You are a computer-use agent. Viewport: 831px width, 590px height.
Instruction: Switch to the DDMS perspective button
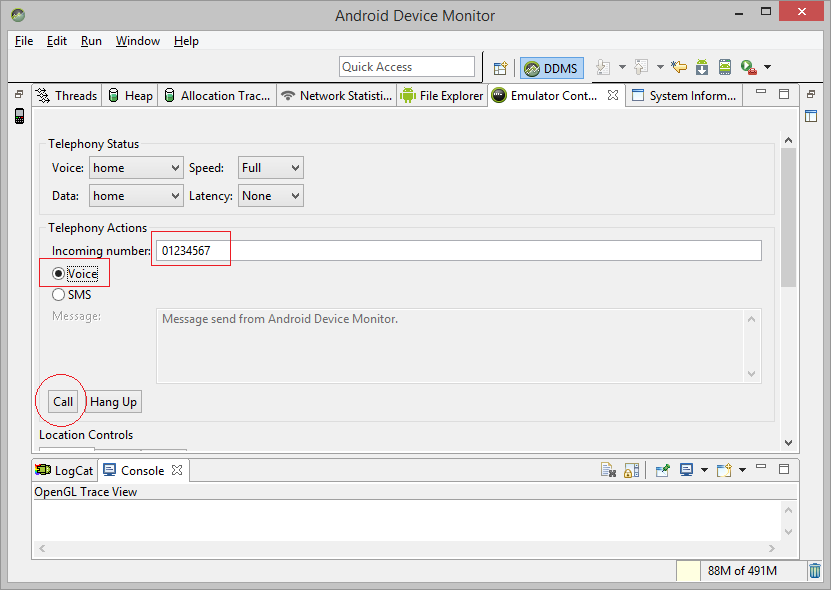(552, 68)
